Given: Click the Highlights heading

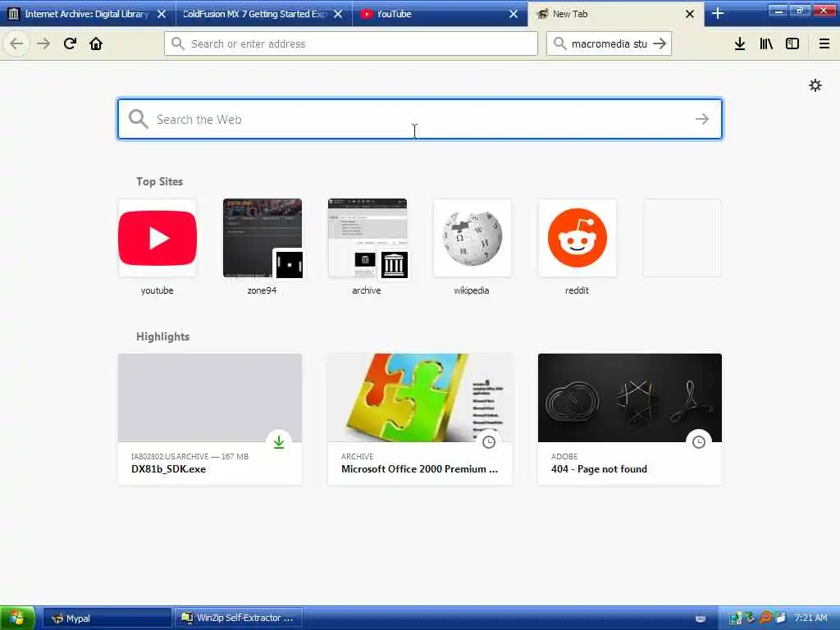Looking at the screenshot, I should [162, 336].
